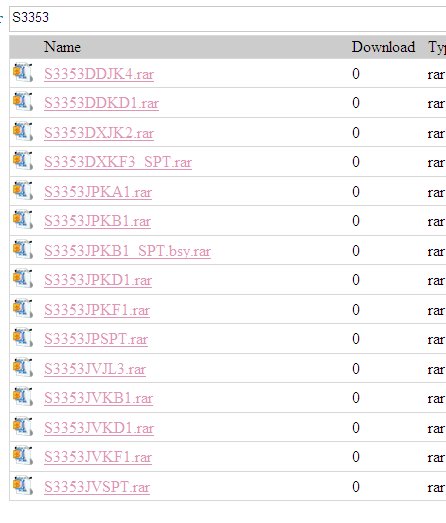
Task: Click the rar type cell for S3353JPSPT.rar
Action: [x=436, y=340]
